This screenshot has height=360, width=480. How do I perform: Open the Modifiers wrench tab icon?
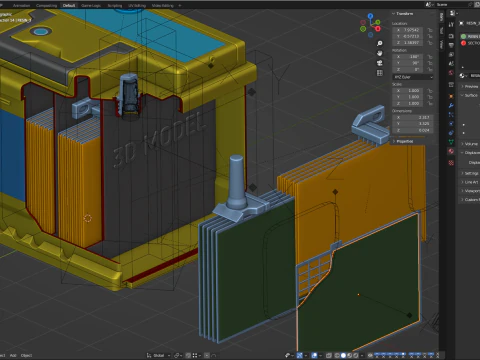tap(451, 105)
